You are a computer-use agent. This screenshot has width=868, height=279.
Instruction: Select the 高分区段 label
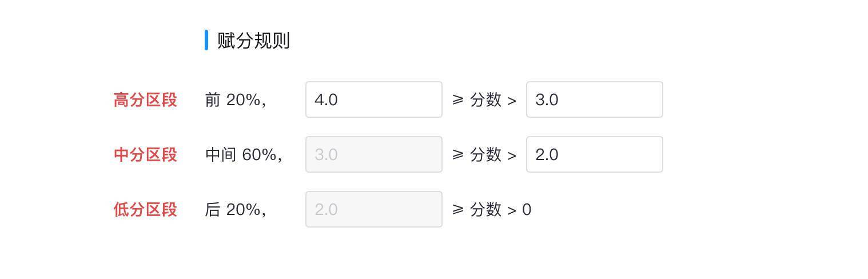tap(145, 100)
